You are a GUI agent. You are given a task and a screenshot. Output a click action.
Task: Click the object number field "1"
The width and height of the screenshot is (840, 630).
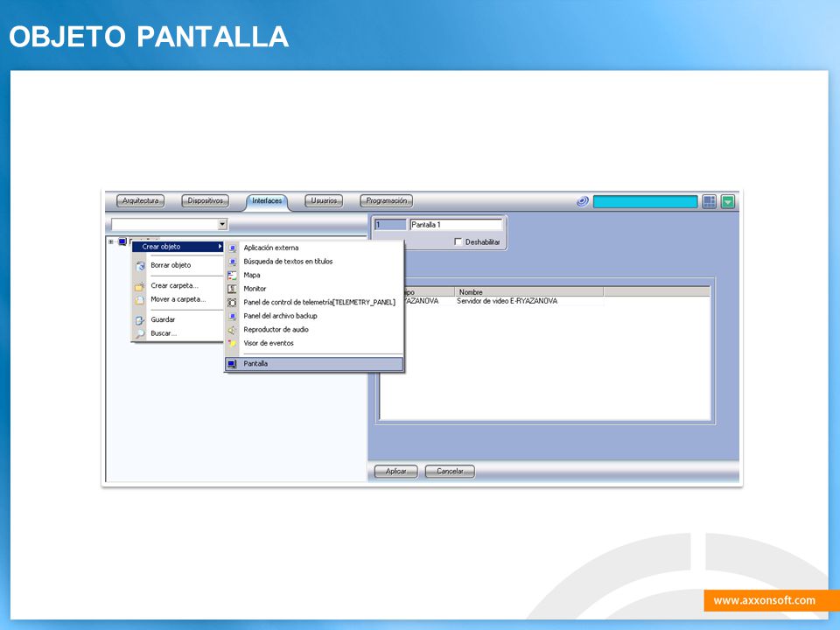pos(390,225)
